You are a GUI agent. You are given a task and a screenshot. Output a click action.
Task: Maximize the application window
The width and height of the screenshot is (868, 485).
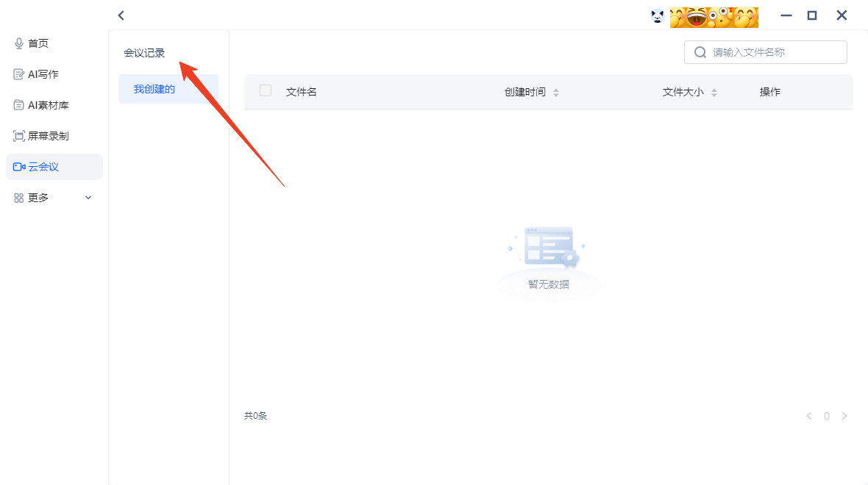click(812, 15)
